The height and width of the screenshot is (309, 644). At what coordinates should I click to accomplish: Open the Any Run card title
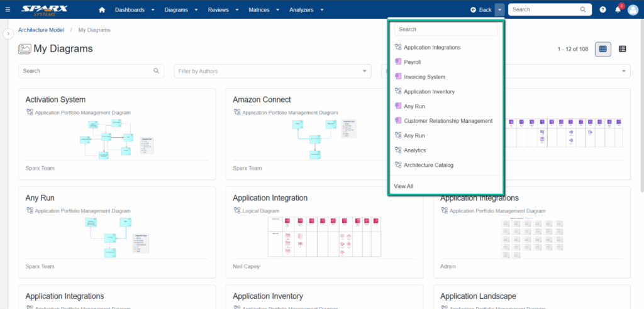click(40, 198)
